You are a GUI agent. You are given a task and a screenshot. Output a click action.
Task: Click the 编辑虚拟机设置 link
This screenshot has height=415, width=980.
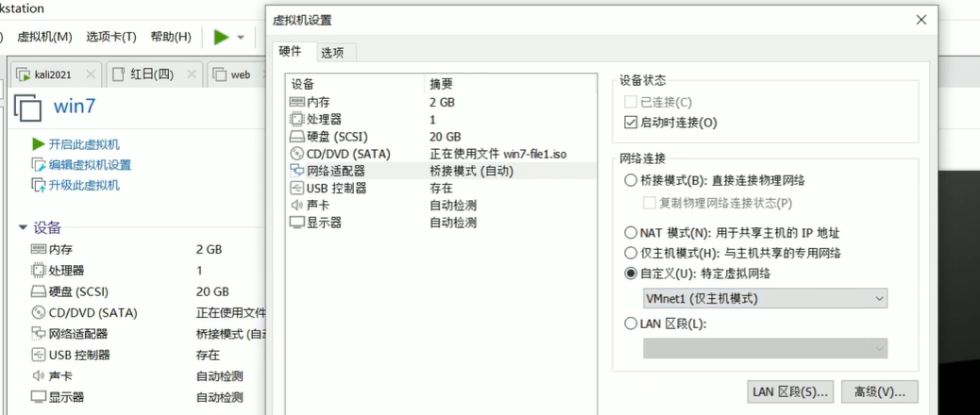pos(90,165)
